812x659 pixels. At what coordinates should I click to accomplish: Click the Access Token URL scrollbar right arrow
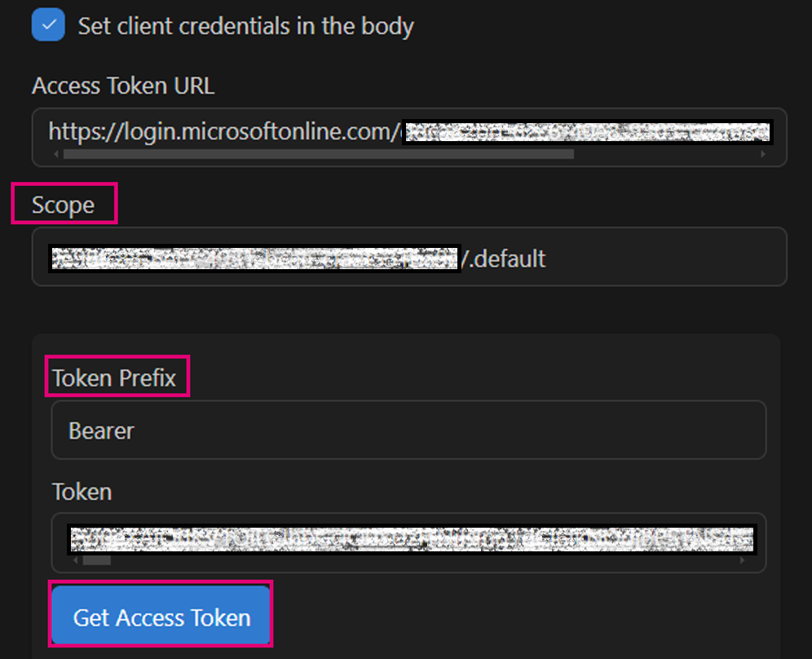(763, 153)
